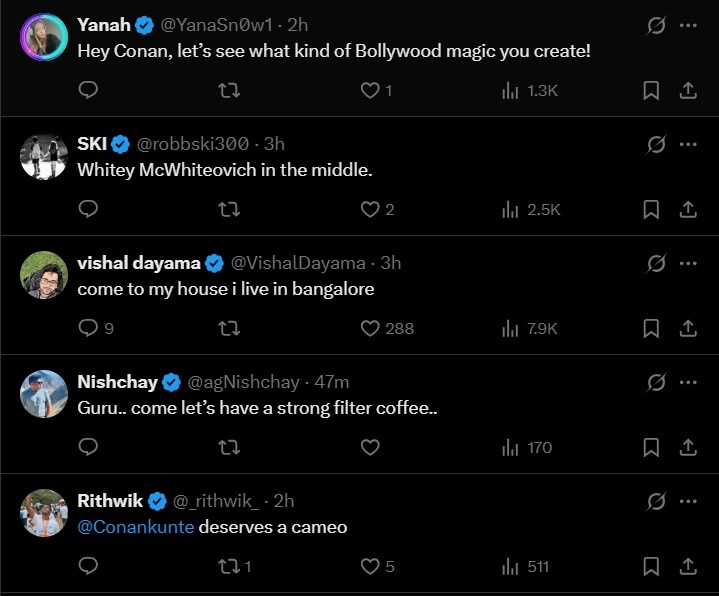
Task: Open Grok explain icon on Yanah's tweet
Action: (656, 25)
